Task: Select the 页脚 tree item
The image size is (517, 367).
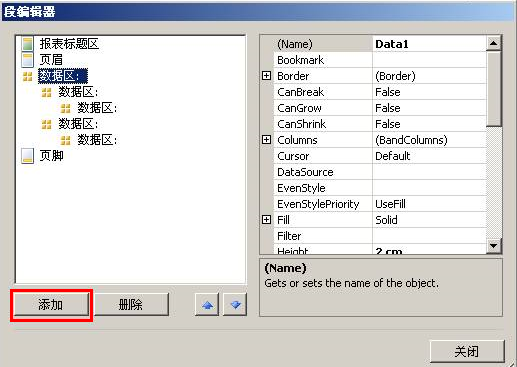Action: point(51,156)
